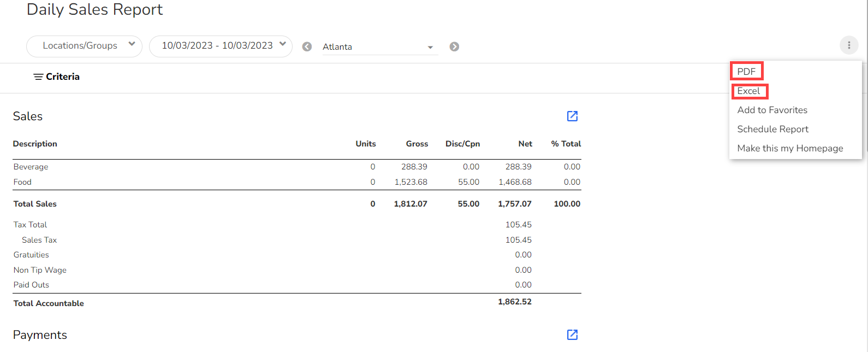Click the % Total column header
The image size is (868, 352).
pos(566,144)
